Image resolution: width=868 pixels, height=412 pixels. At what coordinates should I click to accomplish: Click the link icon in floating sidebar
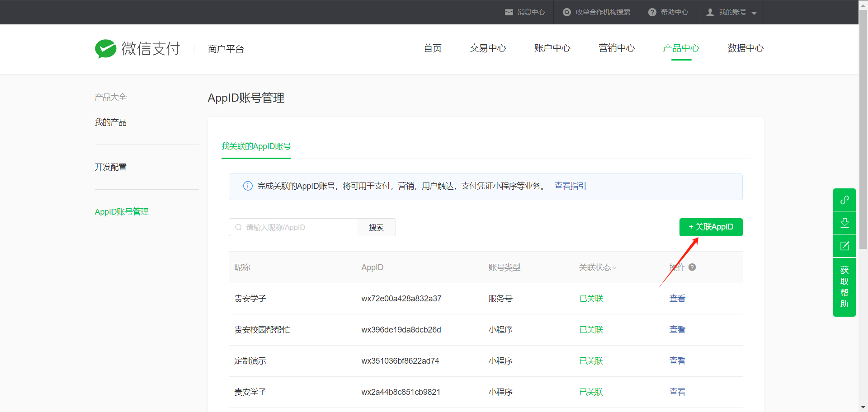844,200
